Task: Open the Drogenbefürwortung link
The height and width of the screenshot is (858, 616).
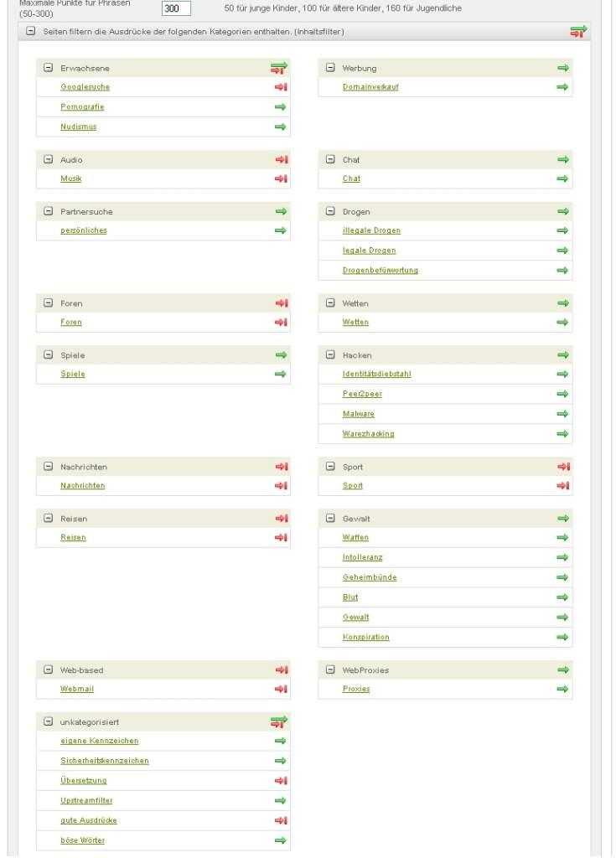Action: point(380,271)
